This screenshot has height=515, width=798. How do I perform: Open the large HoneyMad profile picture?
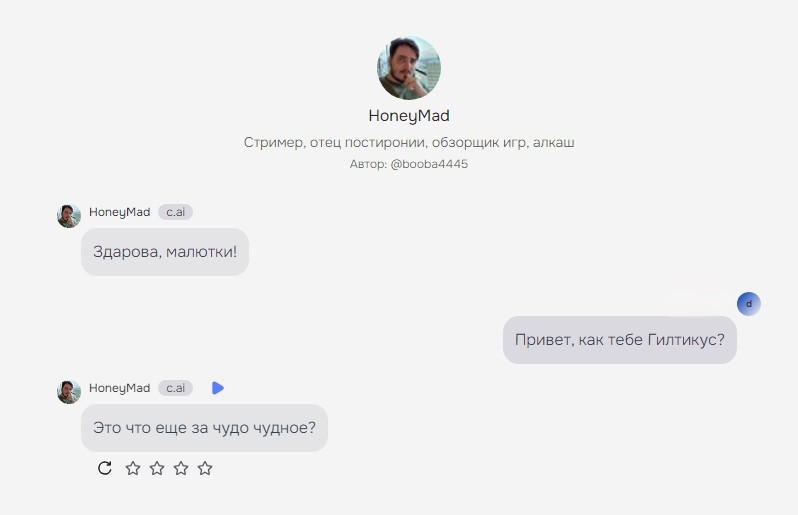tap(409, 68)
